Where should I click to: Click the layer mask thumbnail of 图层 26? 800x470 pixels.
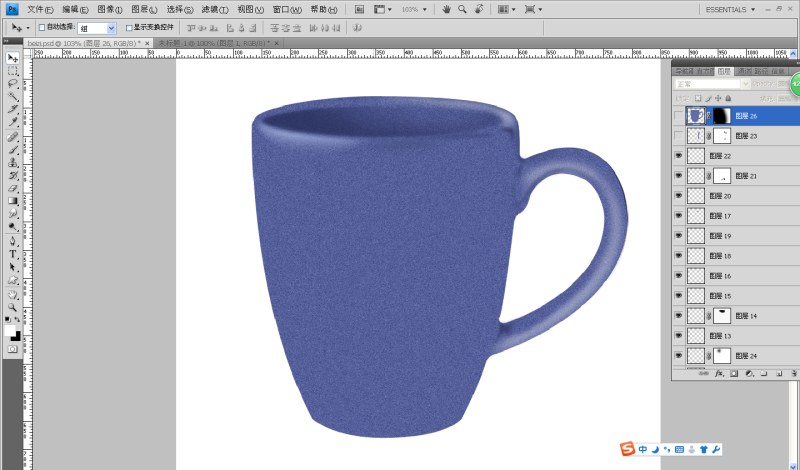[721, 116]
